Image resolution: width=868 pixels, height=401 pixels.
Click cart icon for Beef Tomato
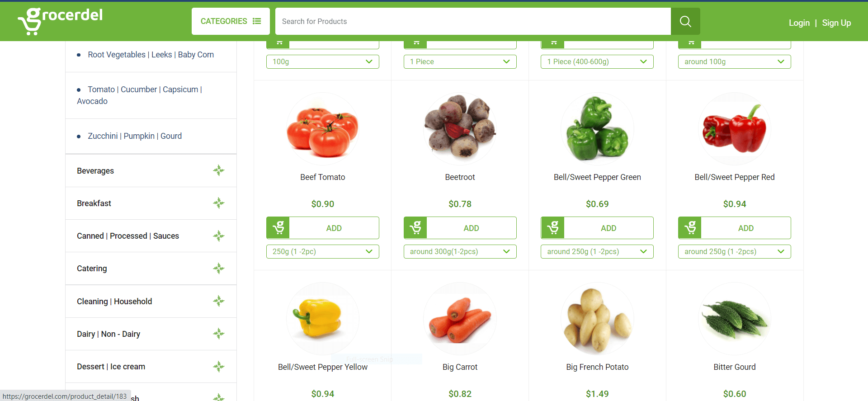[x=278, y=228]
